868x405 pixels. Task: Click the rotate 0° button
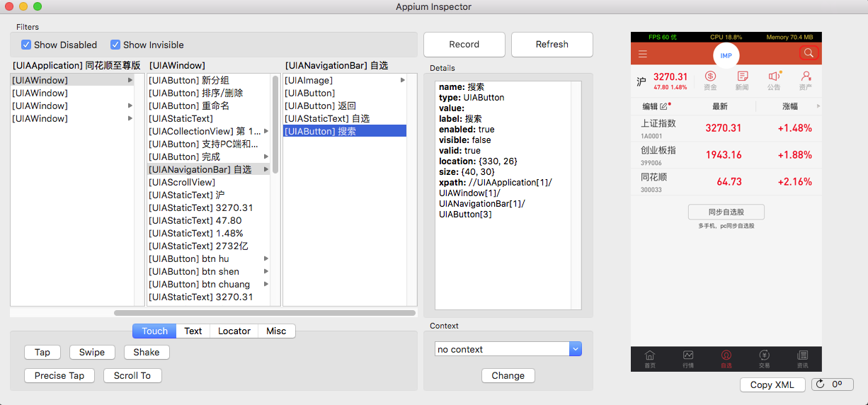click(x=832, y=384)
